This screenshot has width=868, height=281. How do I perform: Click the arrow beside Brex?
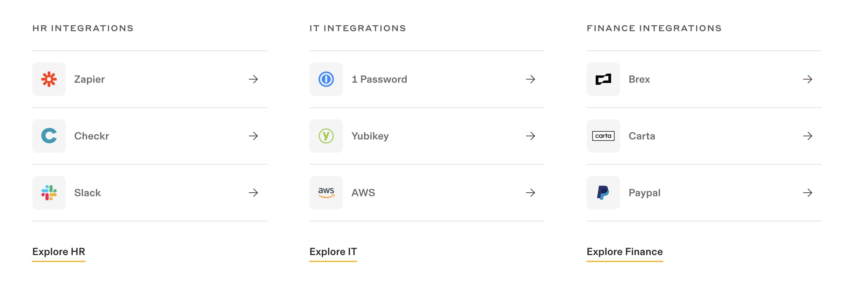[x=808, y=79]
